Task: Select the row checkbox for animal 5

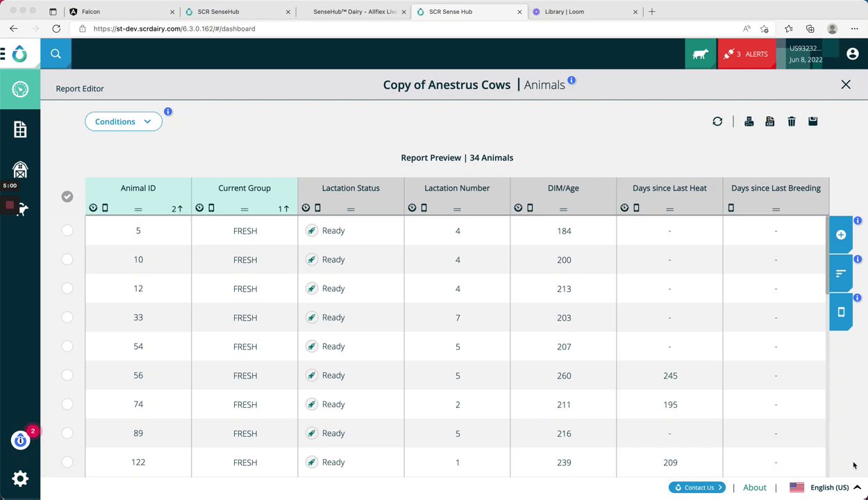Action: (x=67, y=231)
